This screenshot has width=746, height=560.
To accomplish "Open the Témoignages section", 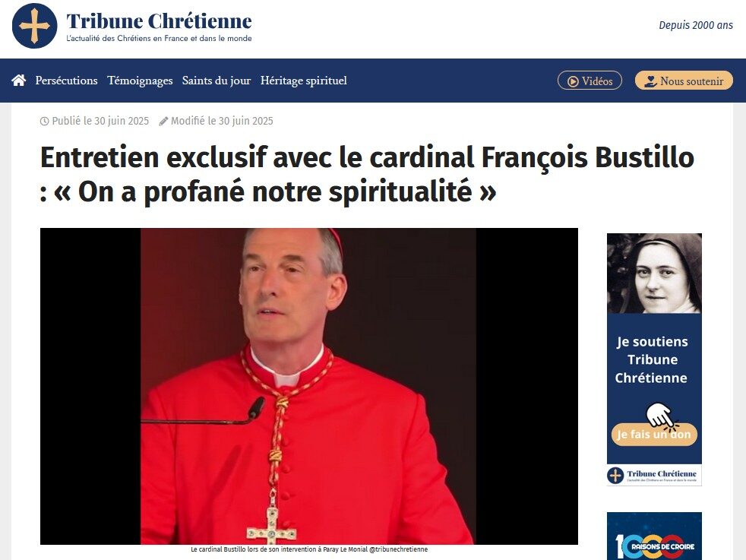I will tap(140, 81).
